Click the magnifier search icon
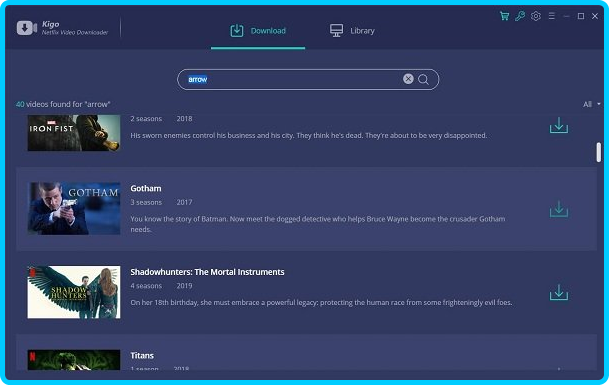609x385 pixels. tap(423, 79)
